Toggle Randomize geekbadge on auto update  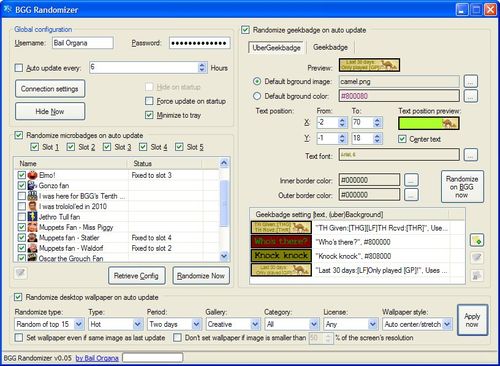point(245,30)
